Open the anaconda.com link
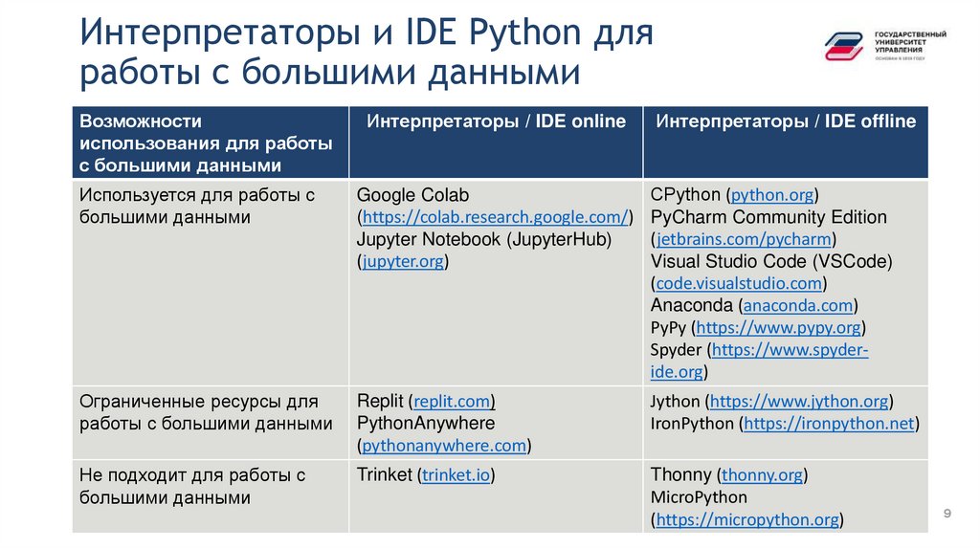The height and width of the screenshot is (549, 980). coord(798,305)
